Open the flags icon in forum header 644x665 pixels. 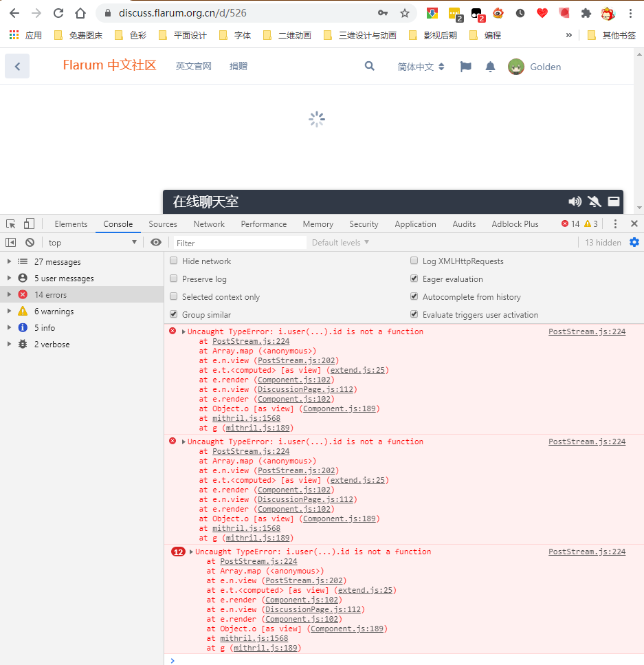pos(465,67)
